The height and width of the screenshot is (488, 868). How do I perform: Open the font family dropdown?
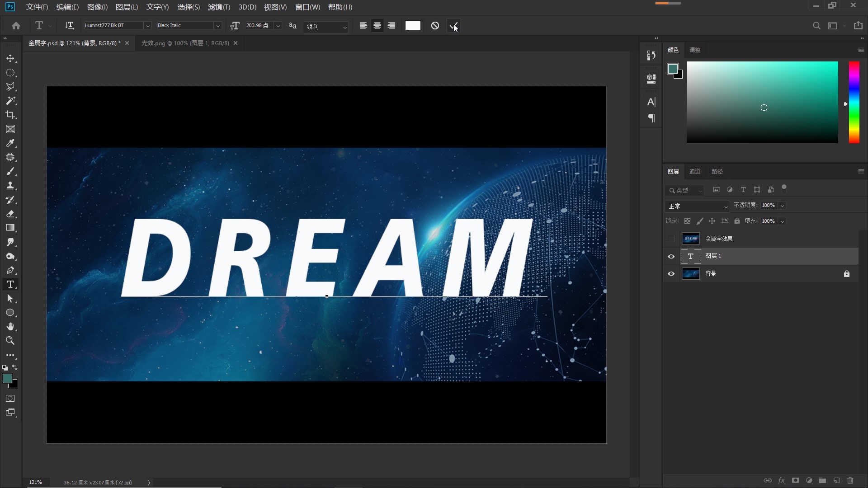(147, 26)
